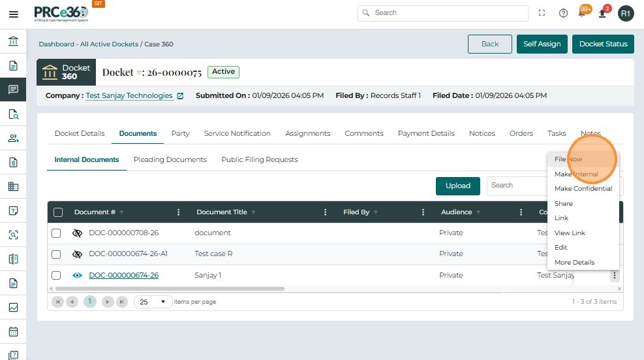Toggle fullscreen mode icon
644x360 pixels.
tap(542, 13)
